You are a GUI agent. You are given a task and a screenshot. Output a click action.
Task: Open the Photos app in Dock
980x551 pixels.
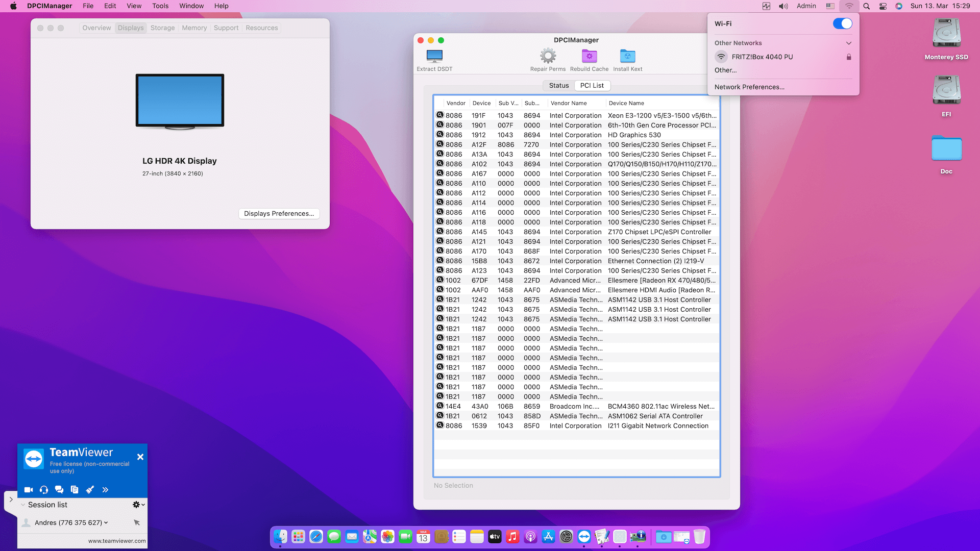tap(387, 537)
